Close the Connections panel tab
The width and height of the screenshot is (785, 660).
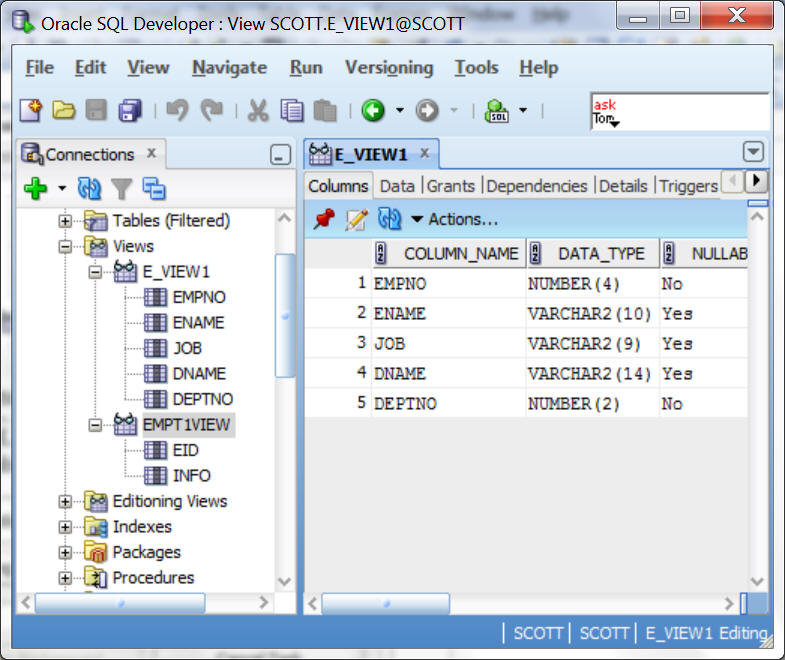coord(151,153)
